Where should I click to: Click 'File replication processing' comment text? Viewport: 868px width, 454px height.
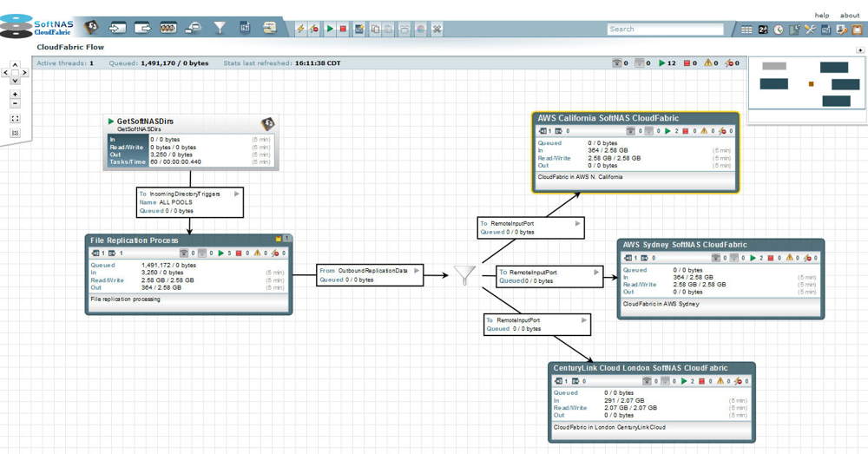tap(125, 299)
